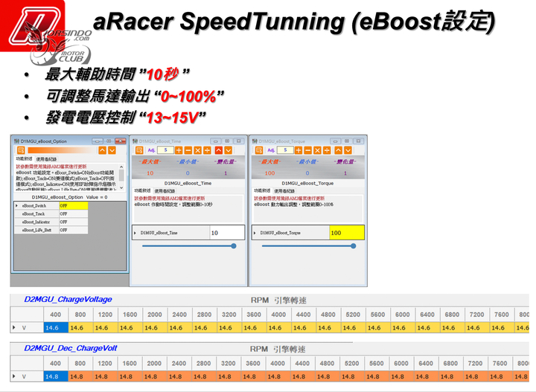Click the minus (subtract) button in eBoost_Time window
This screenshot has height=392, width=536.
tap(188, 150)
